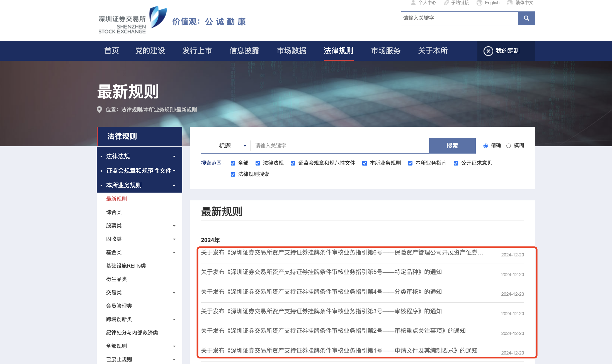Click the rule keyword input field
Image resolution: width=612 pixels, height=364 pixels.
tap(339, 146)
